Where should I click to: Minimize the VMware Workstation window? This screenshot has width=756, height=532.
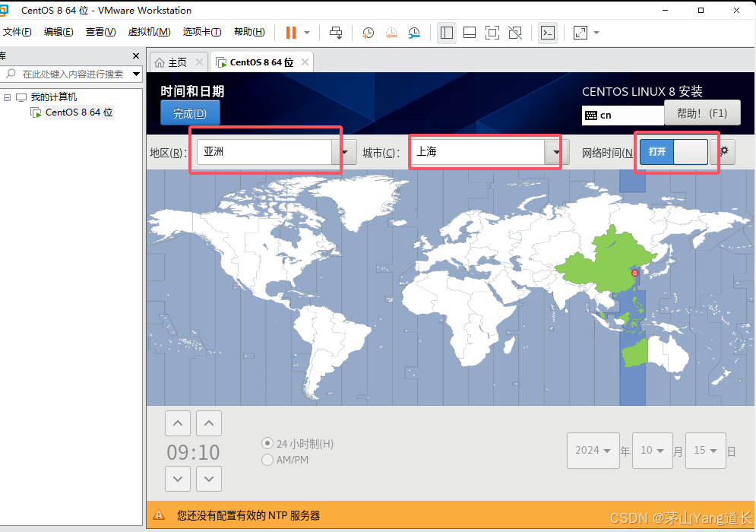[666, 10]
